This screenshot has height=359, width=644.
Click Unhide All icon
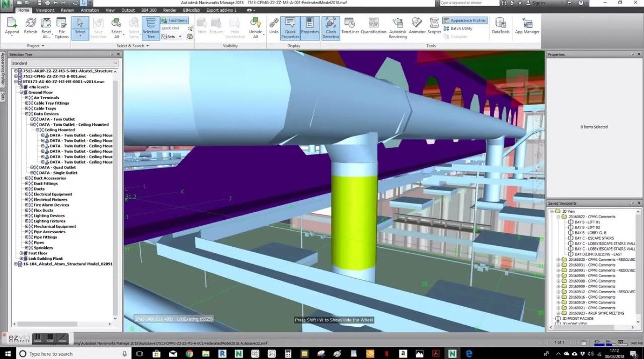point(256,28)
